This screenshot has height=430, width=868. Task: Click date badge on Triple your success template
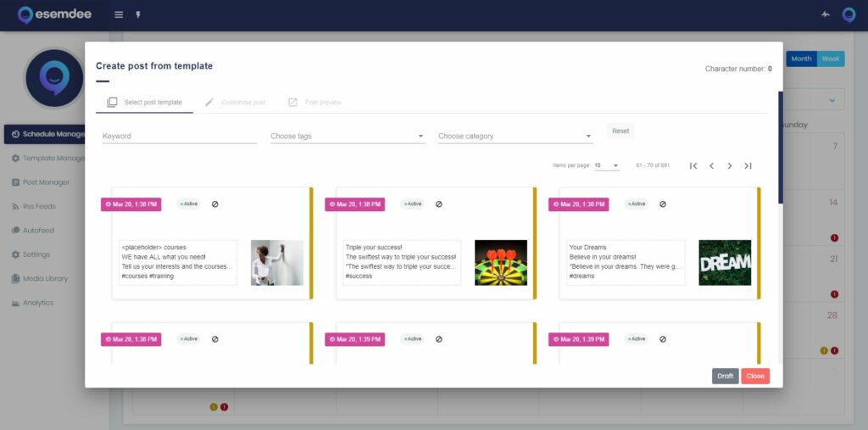(355, 204)
